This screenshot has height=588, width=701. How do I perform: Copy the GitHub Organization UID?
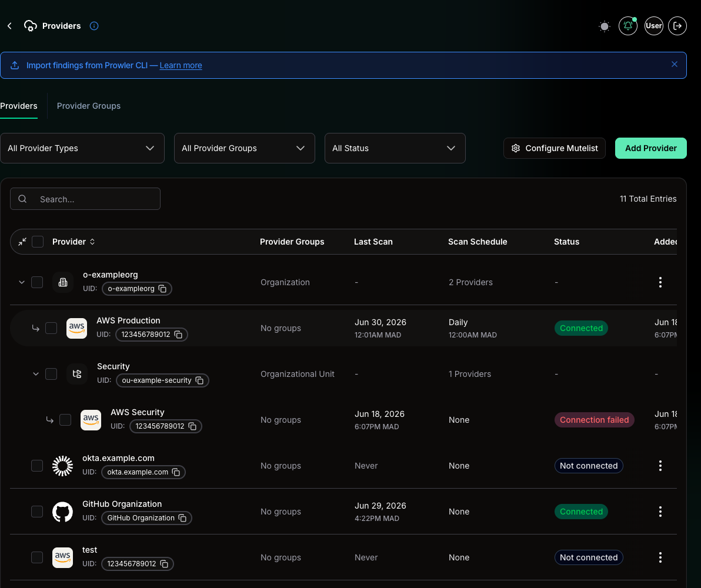coord(182,518)
